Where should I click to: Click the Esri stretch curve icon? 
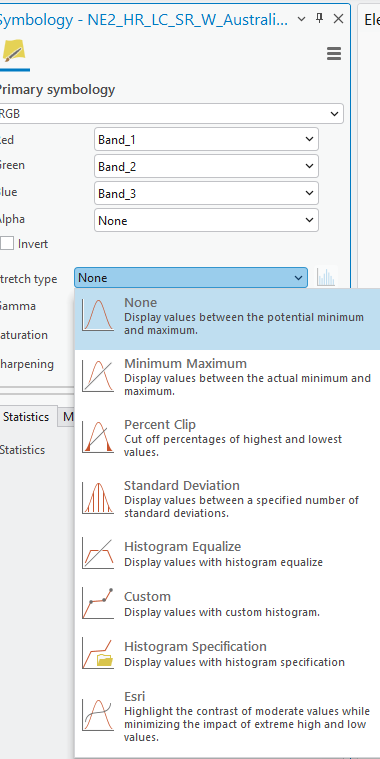(98, 715)
